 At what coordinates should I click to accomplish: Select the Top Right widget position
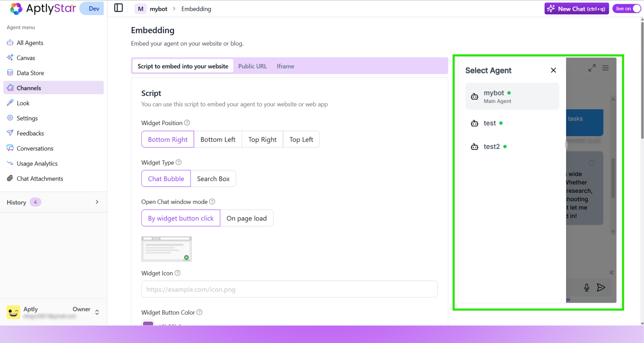click(262, 139)
